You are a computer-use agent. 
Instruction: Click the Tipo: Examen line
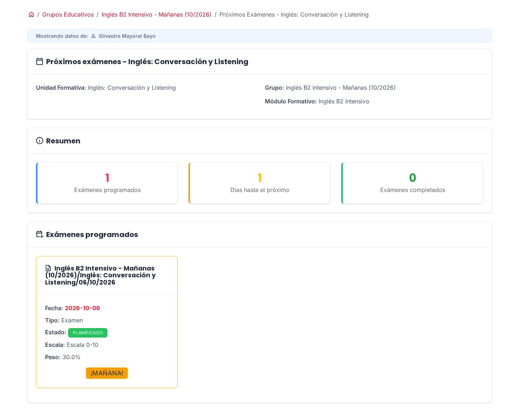[x=64, y=320]
